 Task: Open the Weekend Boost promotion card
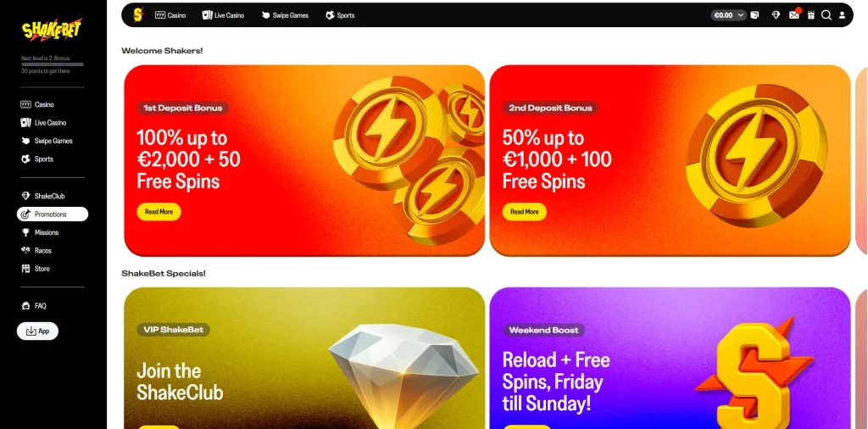(x=670, y=358)
